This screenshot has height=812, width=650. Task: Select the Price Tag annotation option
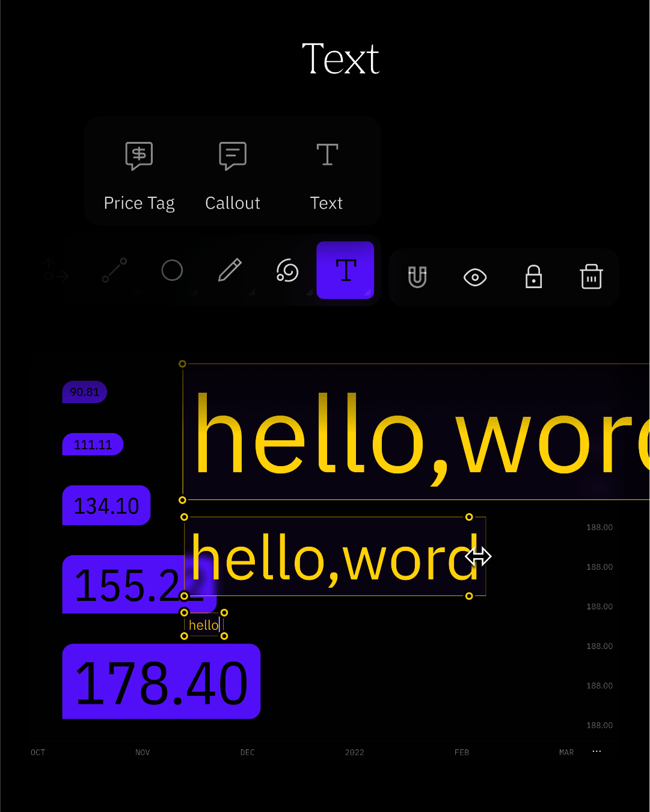[x=139, y=176]
